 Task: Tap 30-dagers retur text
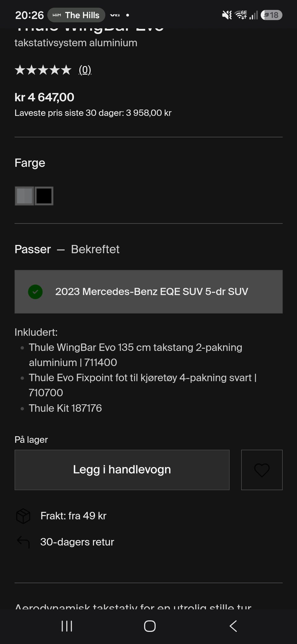[x=77, y=542]
